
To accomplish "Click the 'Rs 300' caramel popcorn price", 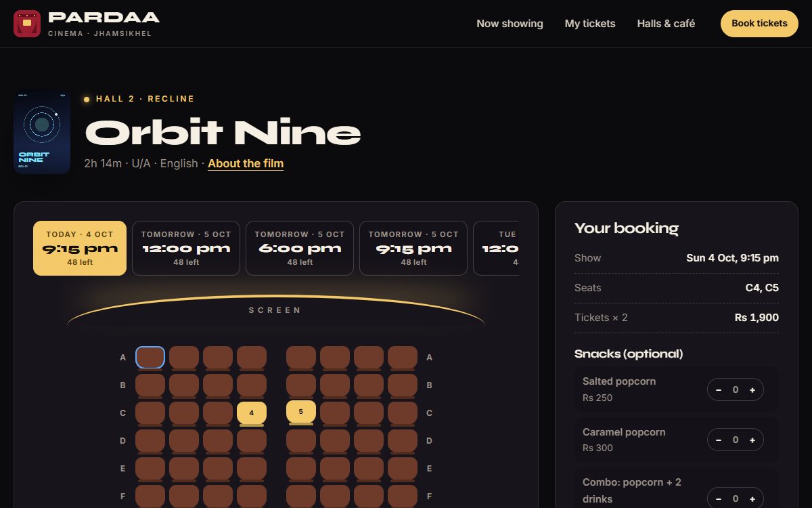I will point(597,448).
